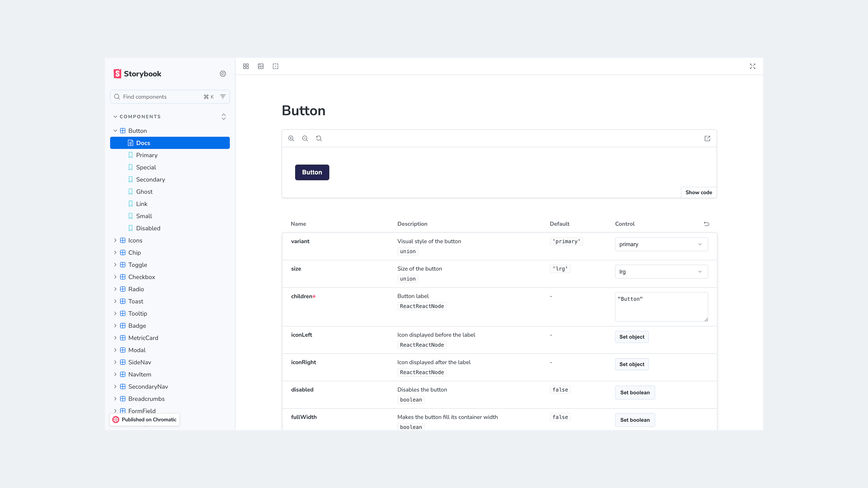Open the Secondary story in the sidebar
Screen dimensions: 868x488
(151, 180)
